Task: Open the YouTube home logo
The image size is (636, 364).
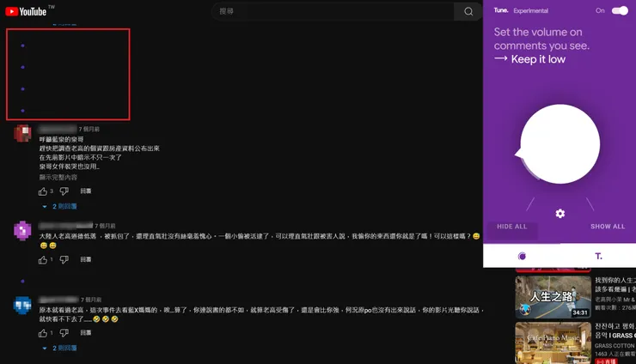Action: pyautogui.click(x=26, y=12)
